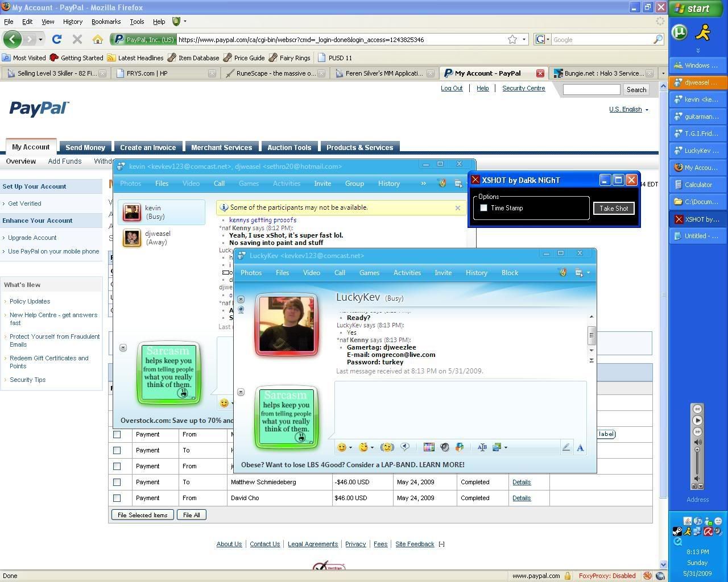Viewport: 728px width, 582px height.
Task: Switch to the Send Money tab
Action: click(85, 147)
